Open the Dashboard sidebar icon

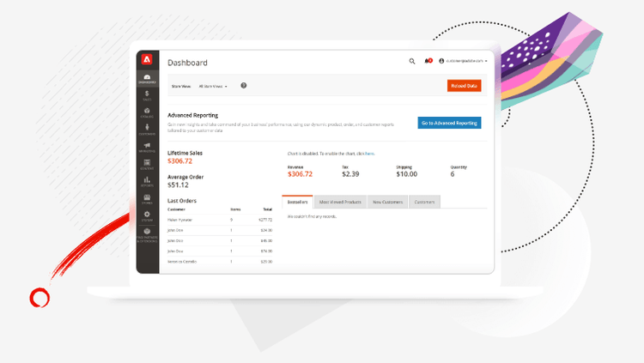[x=148, y=79]
